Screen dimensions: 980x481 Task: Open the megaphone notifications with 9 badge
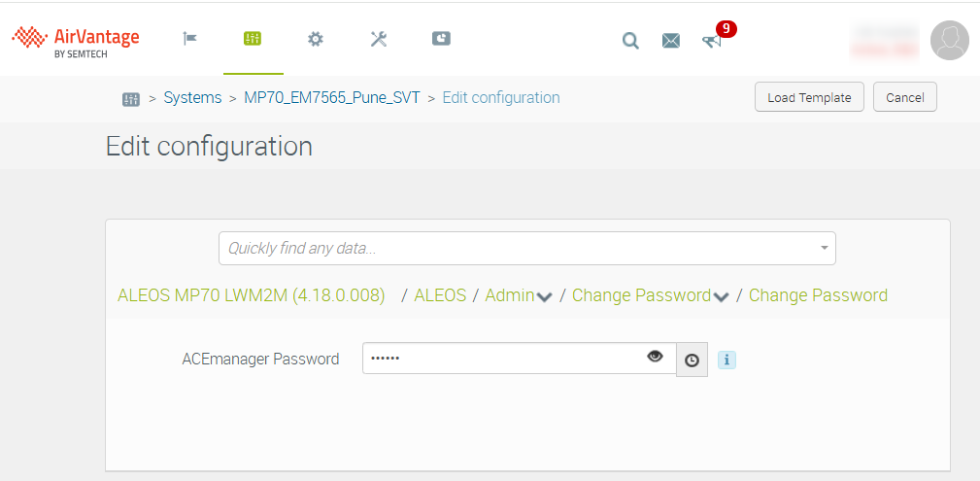[x=713, y=41]
